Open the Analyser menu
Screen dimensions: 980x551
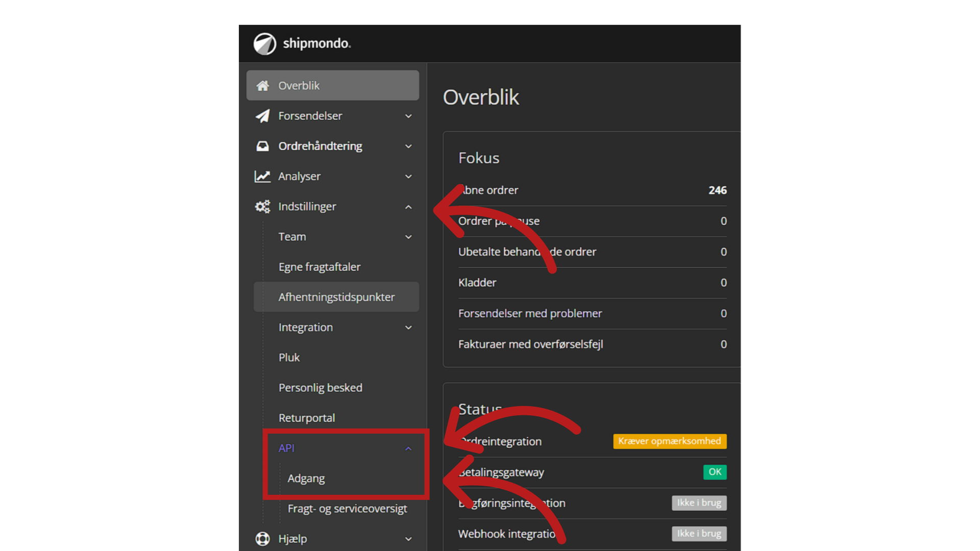pos(333,177)
